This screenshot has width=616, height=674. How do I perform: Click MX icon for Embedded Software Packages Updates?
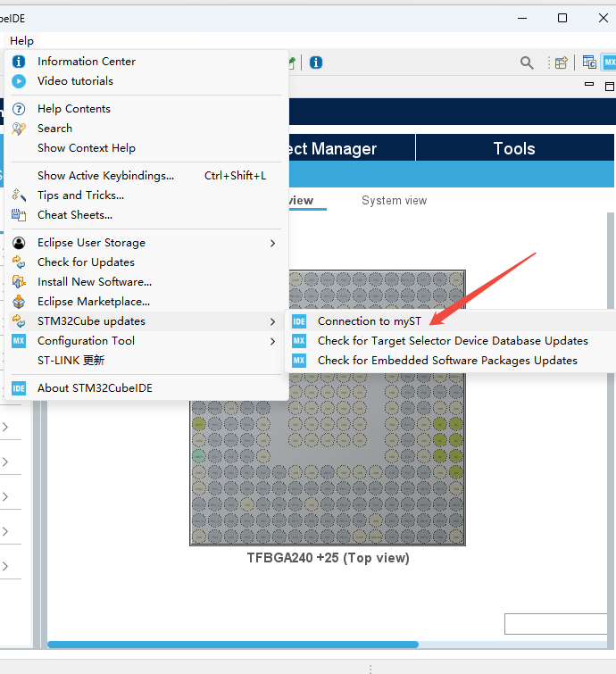299,361
